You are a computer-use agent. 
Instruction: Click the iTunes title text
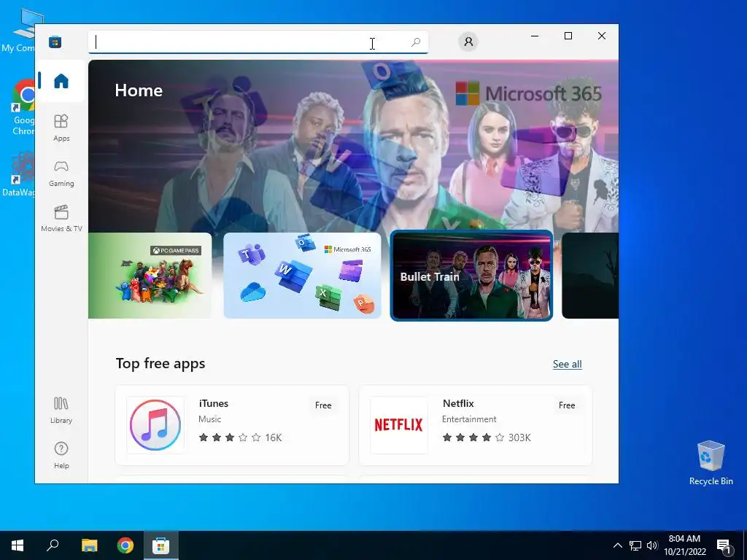coord(214,403)
